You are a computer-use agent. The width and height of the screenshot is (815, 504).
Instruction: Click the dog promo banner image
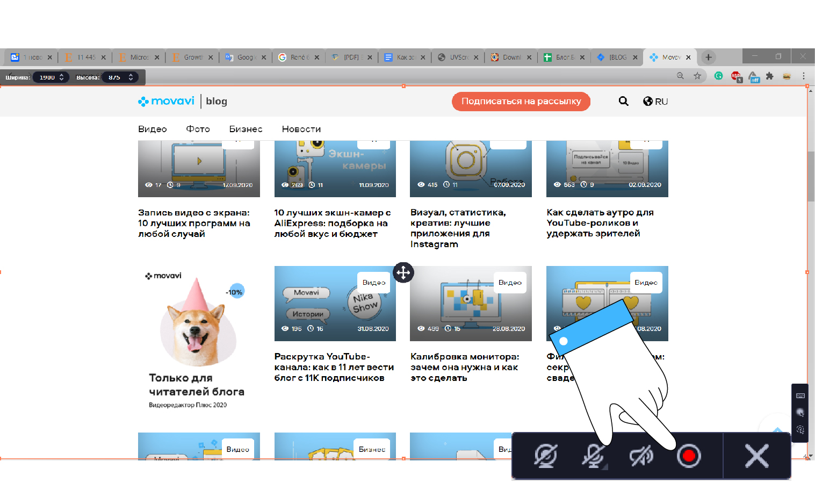pos(199,322)
